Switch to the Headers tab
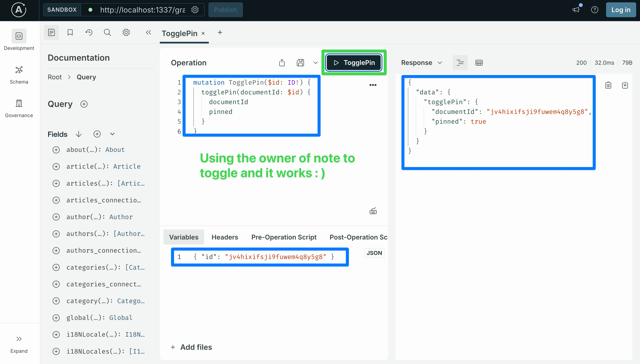 (225, 237)
